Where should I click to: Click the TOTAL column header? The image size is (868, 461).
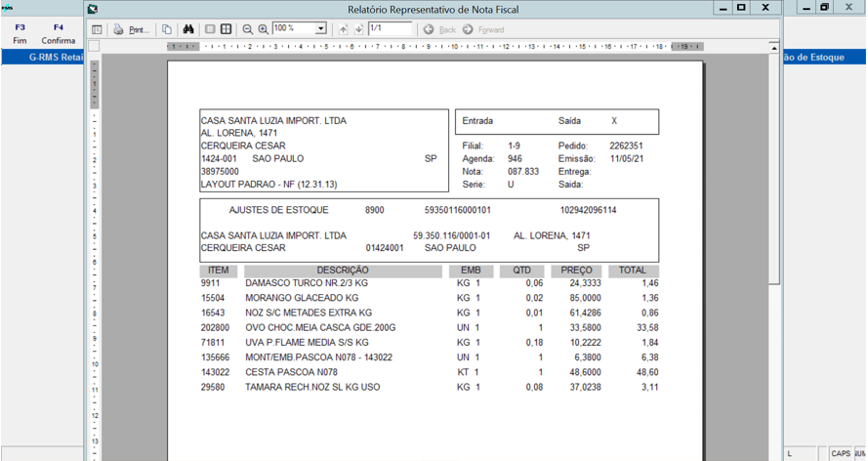tap(632, 271)
